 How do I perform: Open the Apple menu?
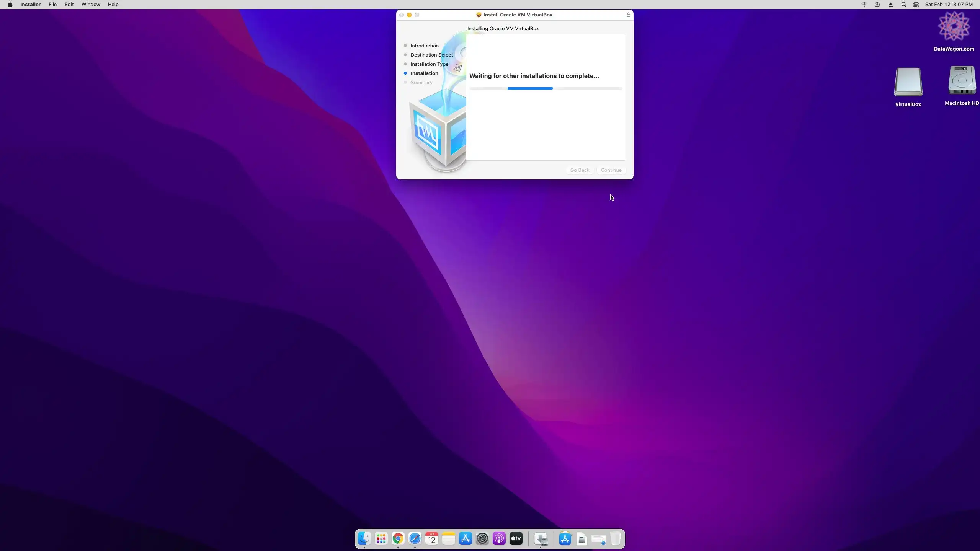point(10,5)
